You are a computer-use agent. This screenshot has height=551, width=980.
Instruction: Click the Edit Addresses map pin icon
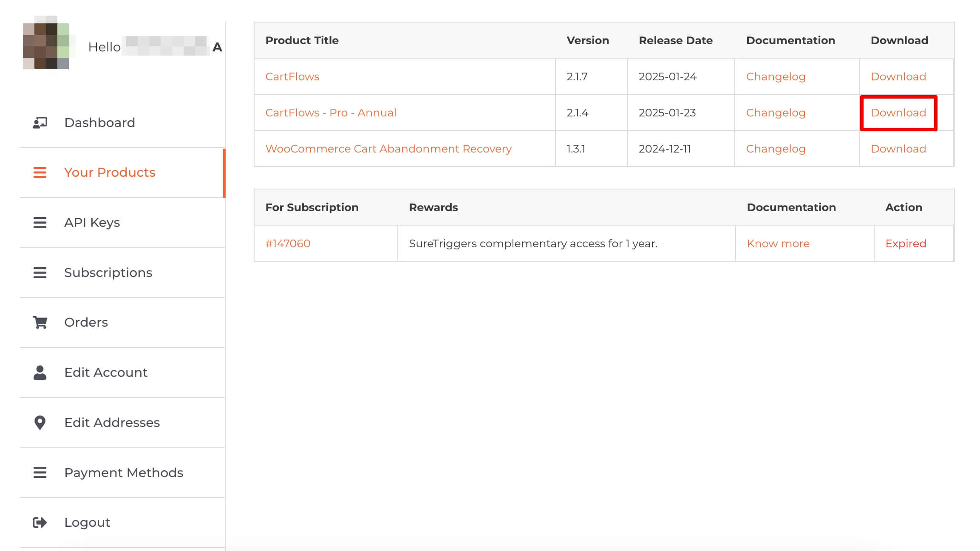[40, 423]
